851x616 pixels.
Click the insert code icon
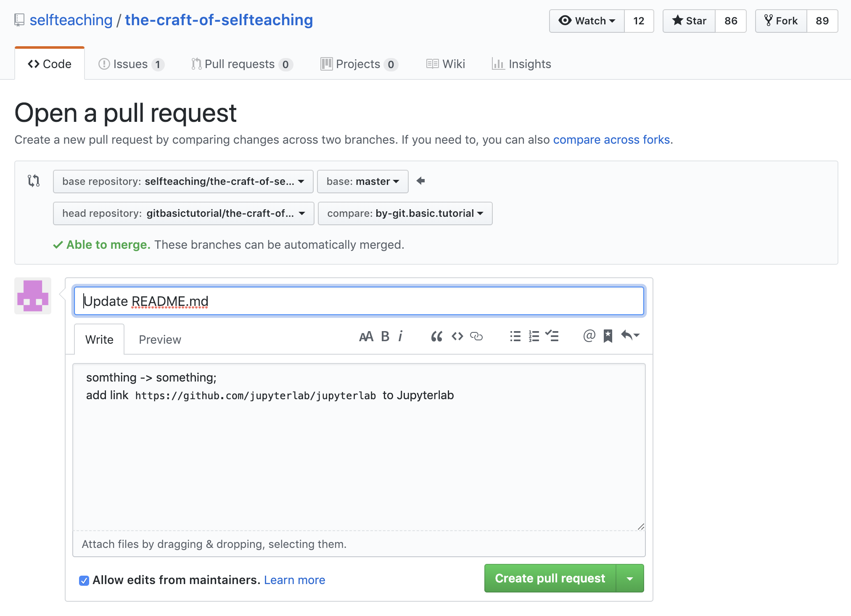coord(457,336)
